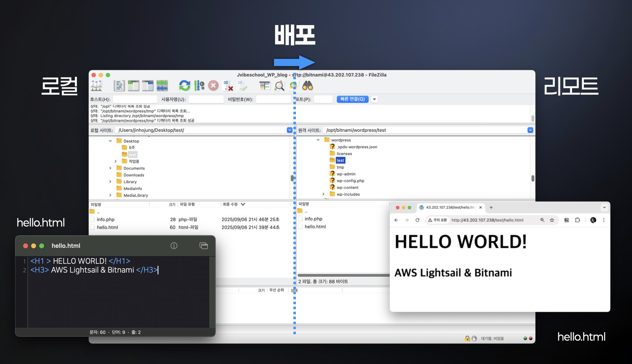The height and width of the screenshot is (364, 632).
Task: Click the disconnect from server icon
Action: pos(228,86)
